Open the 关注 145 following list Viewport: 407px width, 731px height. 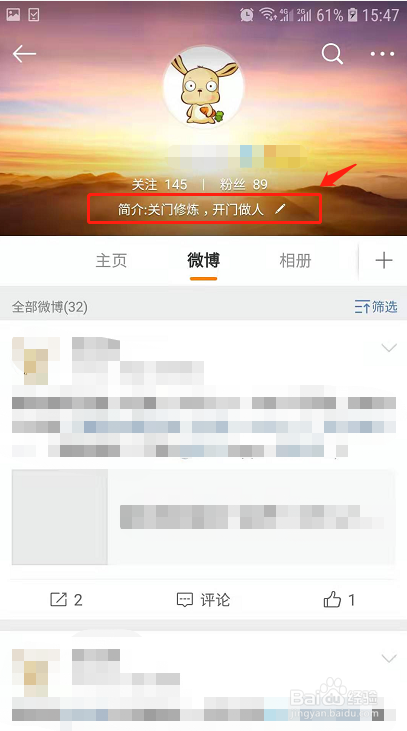tap(159, 185)
